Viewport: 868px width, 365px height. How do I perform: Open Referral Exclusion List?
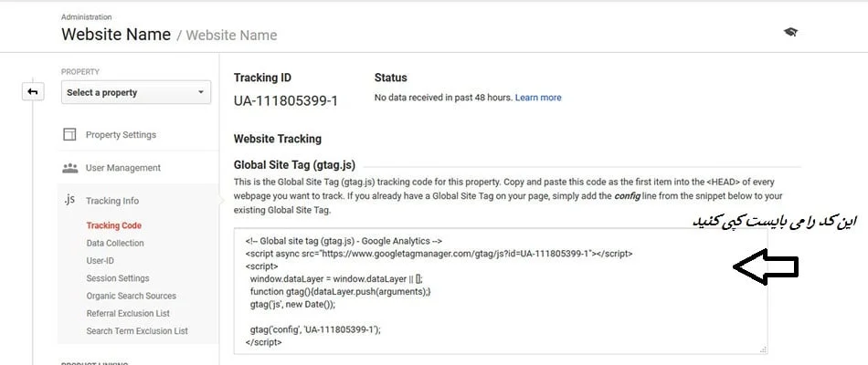[x=128, y=313]
